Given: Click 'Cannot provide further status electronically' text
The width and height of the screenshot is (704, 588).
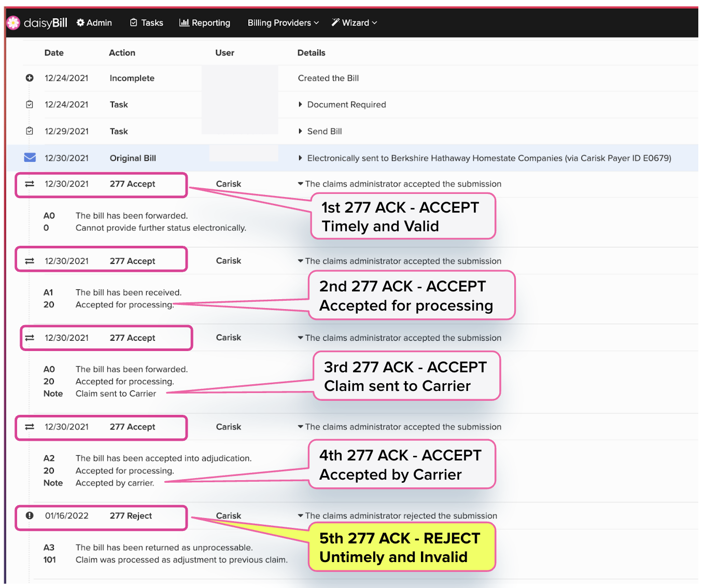Looking at the screenshot, I should pyautogui.click(x=161, y=228).
